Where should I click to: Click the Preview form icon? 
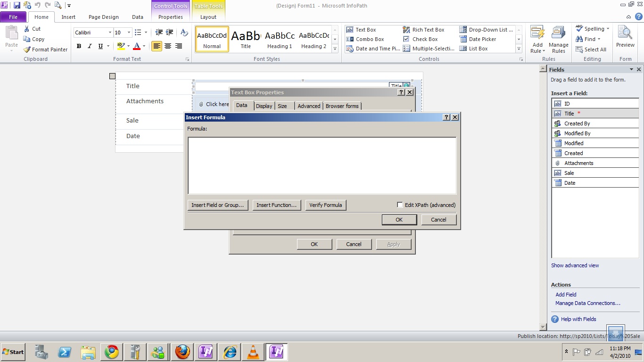[x=625, y=37]
